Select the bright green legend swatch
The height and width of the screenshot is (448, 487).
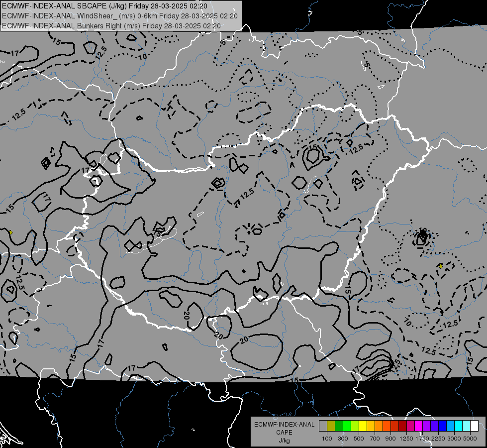coord(347,426)
